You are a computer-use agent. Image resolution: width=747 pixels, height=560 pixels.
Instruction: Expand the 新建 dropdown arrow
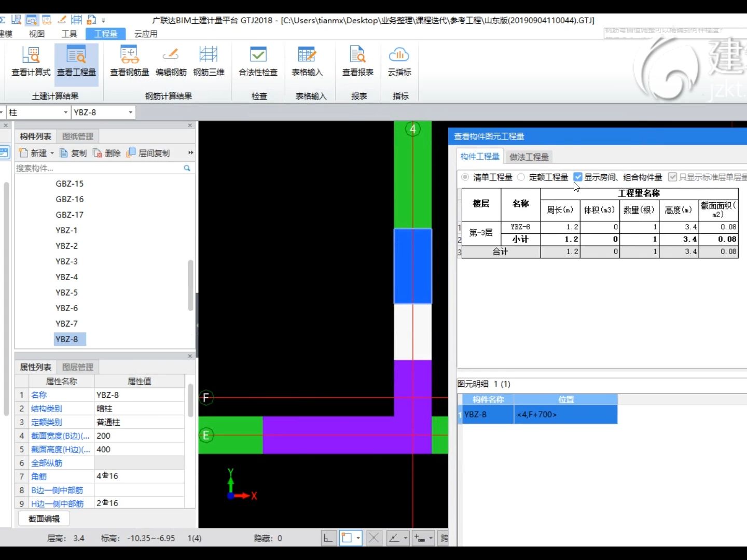click(x=52, y=153)
